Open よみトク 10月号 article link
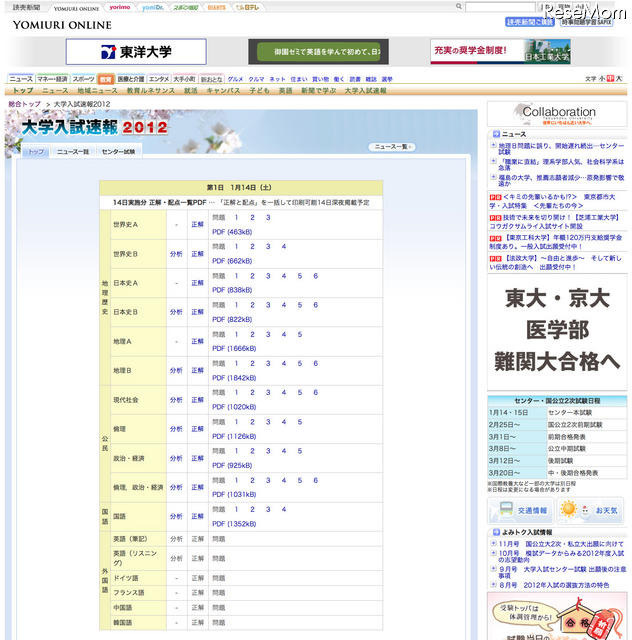 click(561, 556)
